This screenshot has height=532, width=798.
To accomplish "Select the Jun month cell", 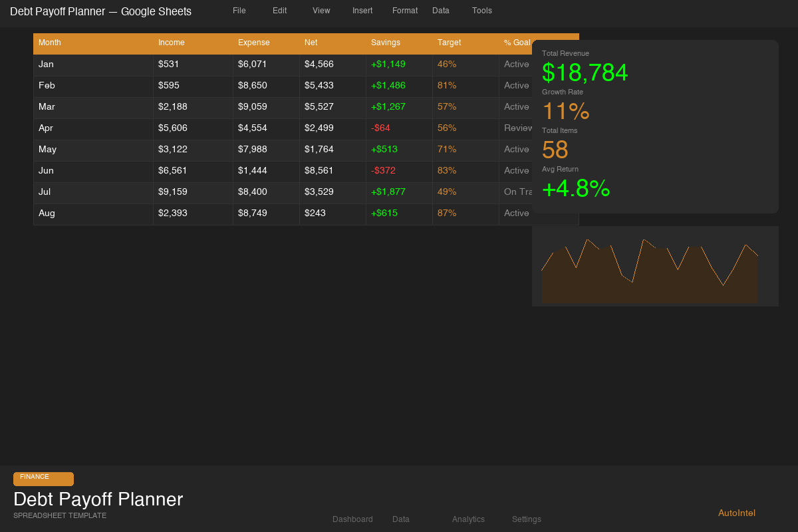I will [93, 172].
